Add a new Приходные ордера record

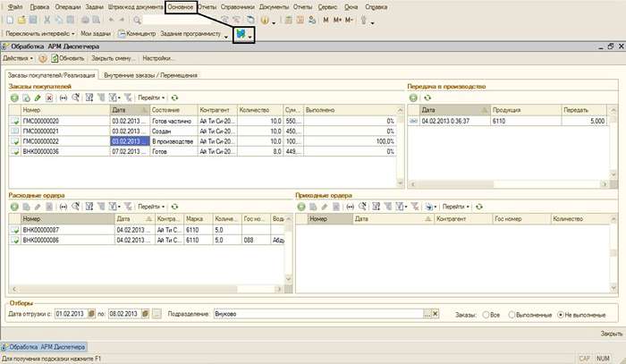click(x=301, y=207)
